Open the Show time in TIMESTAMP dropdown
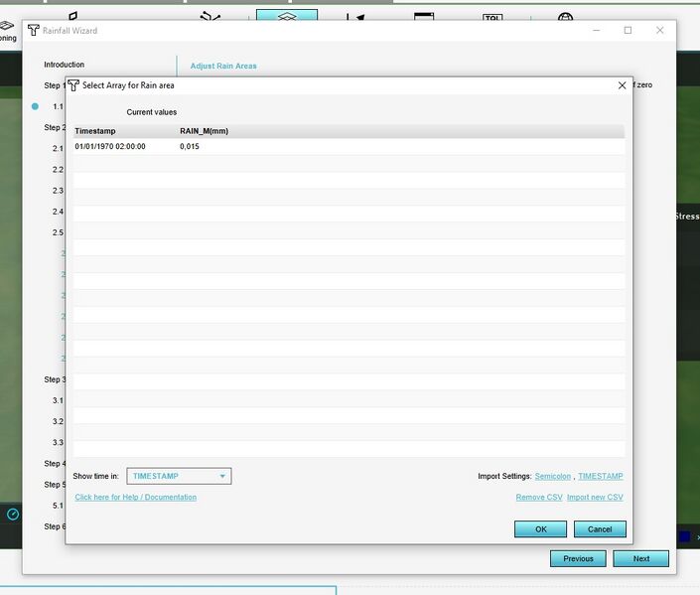The image size is (700, 595). (x=180, y=476)
